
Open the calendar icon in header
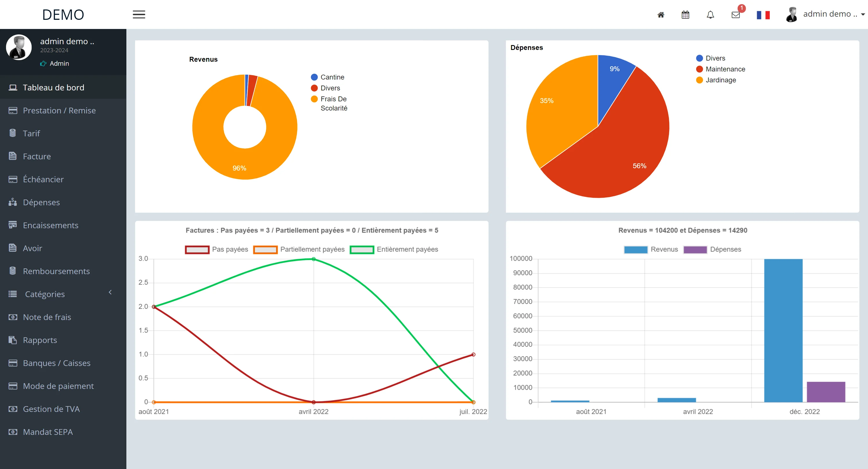pos(685,15)
